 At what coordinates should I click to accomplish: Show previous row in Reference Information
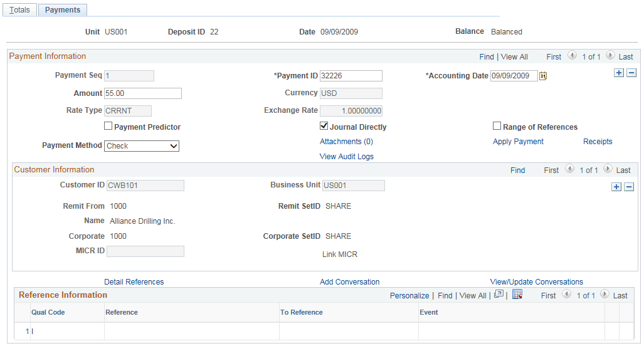(x=567, y=294)
